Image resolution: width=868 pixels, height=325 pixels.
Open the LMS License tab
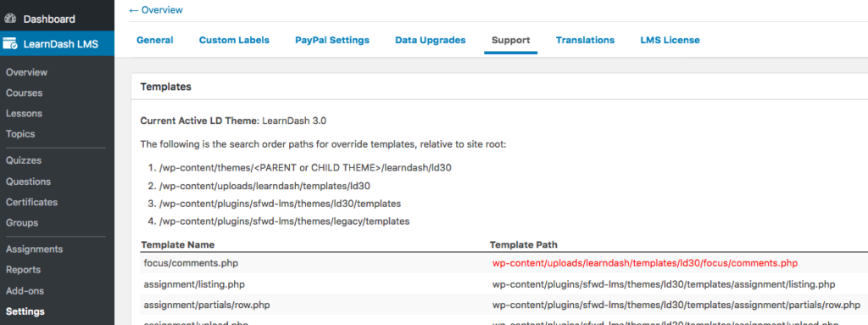[670, 40]
